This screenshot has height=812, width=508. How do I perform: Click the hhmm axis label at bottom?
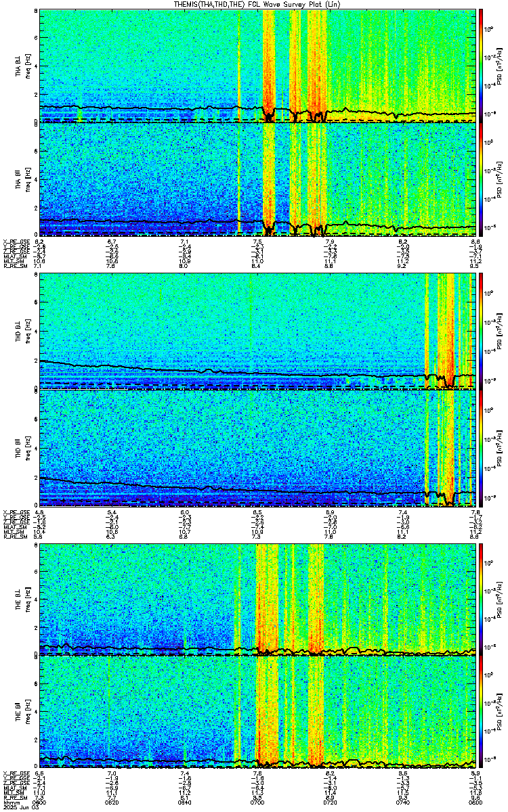coord(10,803)
